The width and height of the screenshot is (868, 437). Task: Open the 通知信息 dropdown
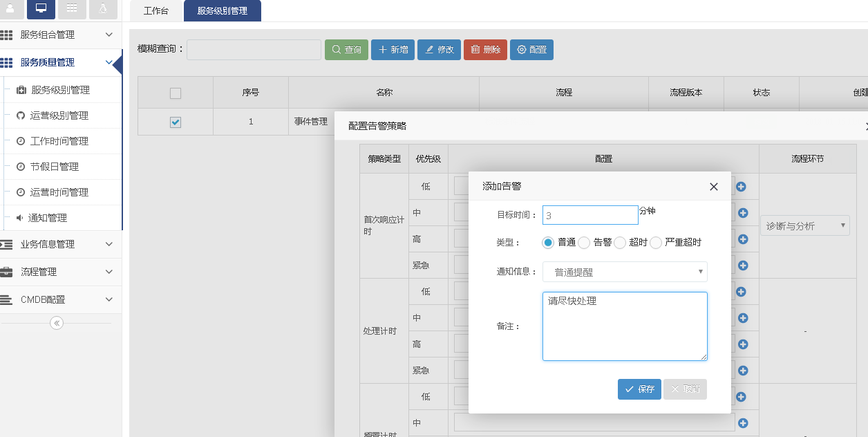coord(625,272)
